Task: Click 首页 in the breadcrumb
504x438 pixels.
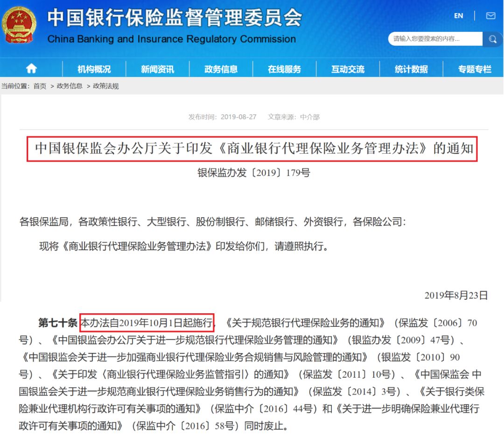Action: (40, 86)
